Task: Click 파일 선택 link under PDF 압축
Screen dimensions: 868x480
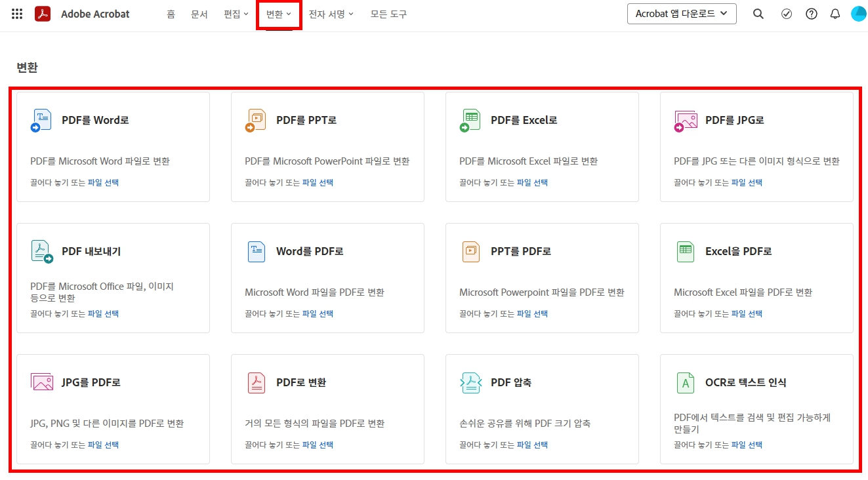Action: (x=533, y=445)
